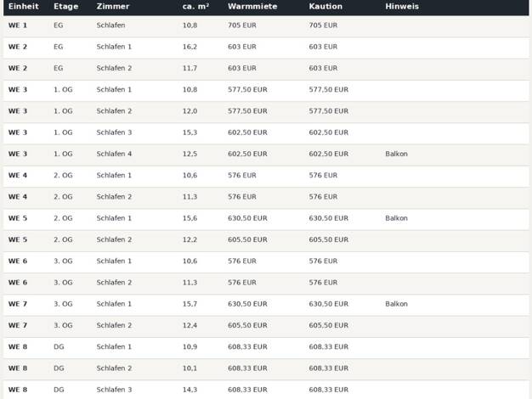
Task: Click '10,6' in the WE 4 row
Action: [190, 175]
